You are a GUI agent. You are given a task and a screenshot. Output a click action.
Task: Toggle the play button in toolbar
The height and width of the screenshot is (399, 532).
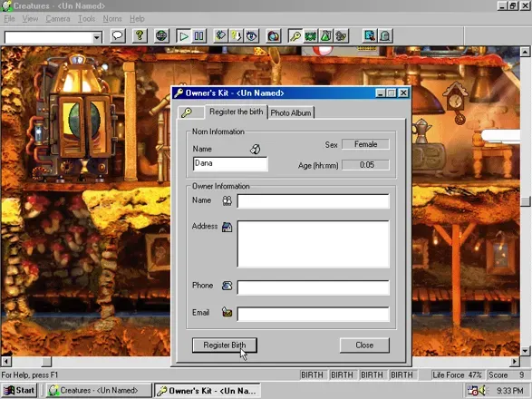click(x=184, y=35)
